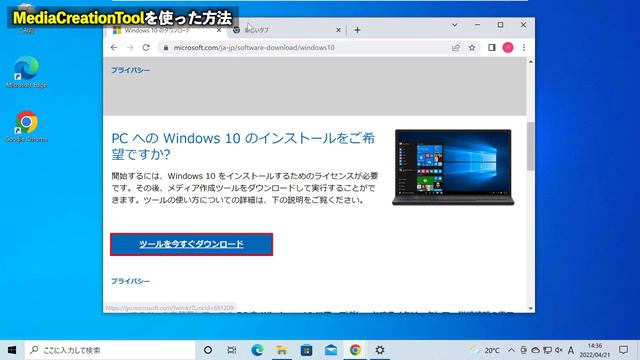Screen dimensions: 640x360
Task: Click the Windows 10 laptop image
Action: 453,167
